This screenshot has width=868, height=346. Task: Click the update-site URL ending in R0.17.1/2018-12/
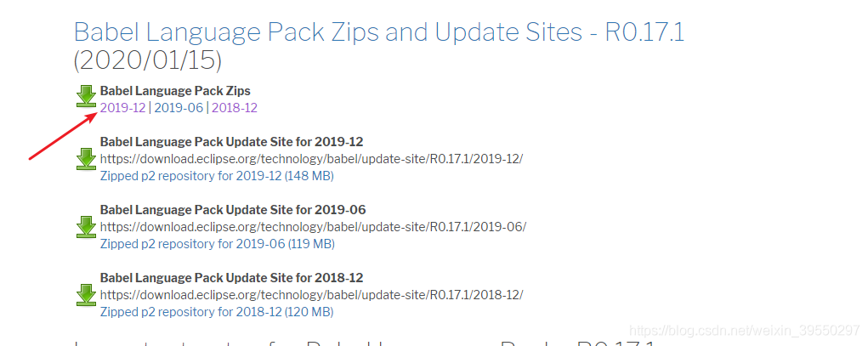(x=311, y=295)
